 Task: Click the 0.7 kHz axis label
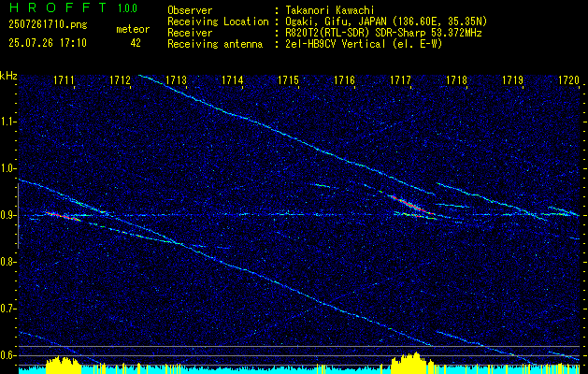(x=8, y=309)
